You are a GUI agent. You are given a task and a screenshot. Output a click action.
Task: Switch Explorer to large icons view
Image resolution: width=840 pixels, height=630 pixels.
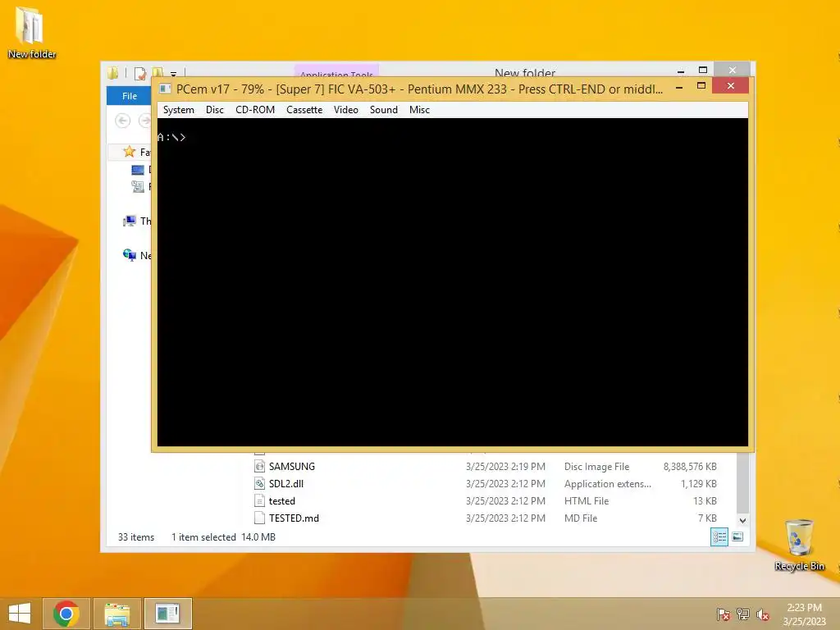pos(737,536)
